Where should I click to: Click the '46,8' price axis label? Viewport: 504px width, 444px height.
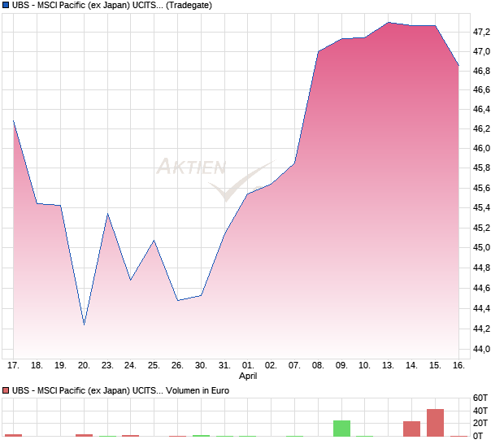click(481, 71)
